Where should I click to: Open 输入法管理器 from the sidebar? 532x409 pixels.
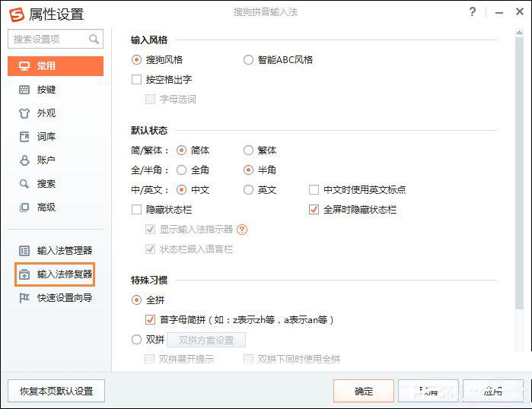click(56, 251)
